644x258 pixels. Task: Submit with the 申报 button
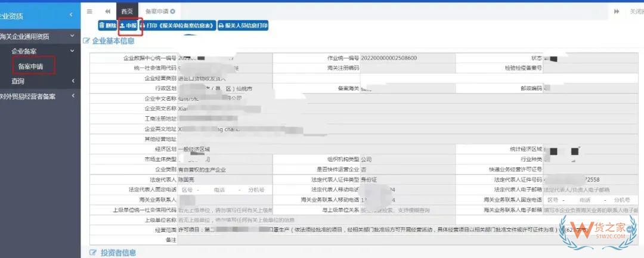pyautogui.click(x=128, y=26)
